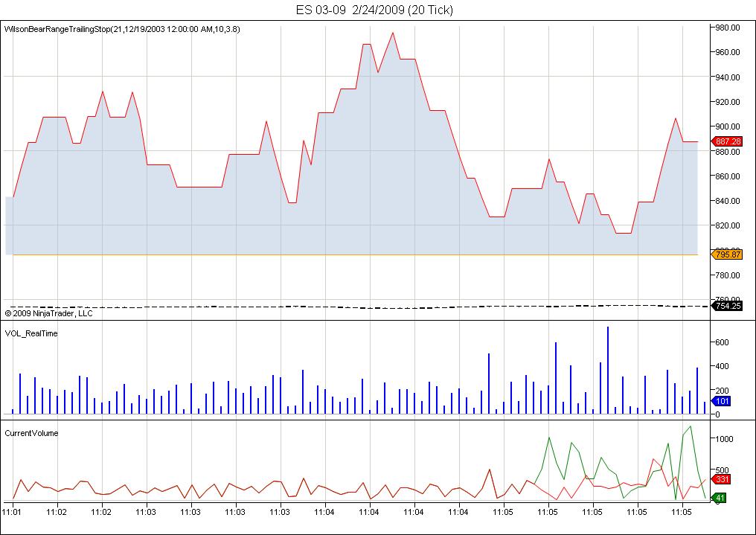Click the orange 795.87 price marker
This screenshot has height=535, width=756.
[x=727, y=254]
